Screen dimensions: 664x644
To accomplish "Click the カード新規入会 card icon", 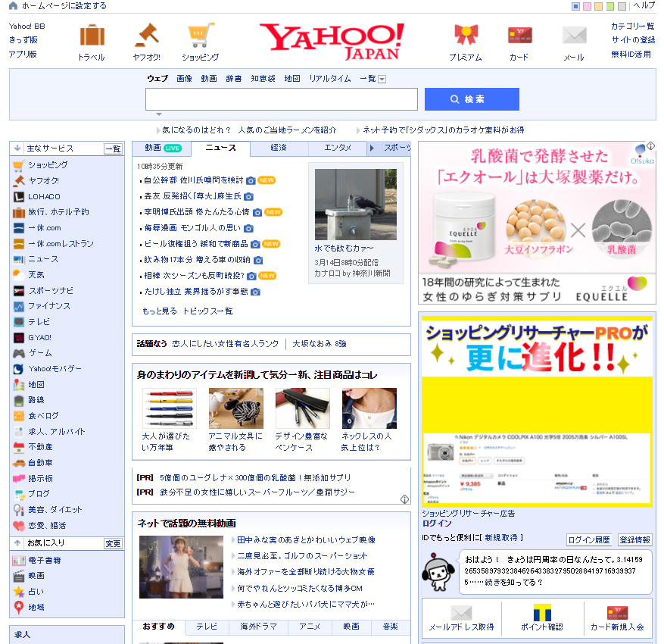I will [617, 613].
